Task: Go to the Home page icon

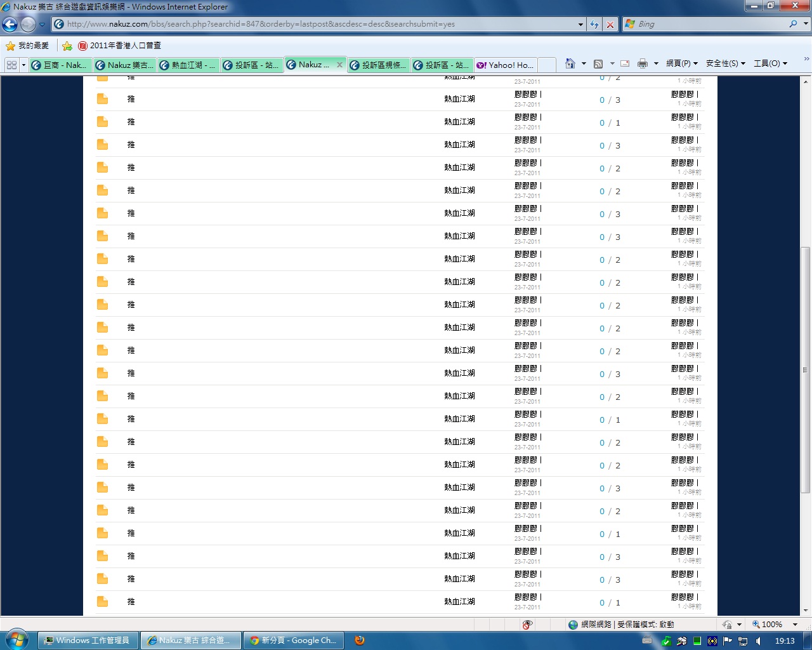Action: click(570, 63)
